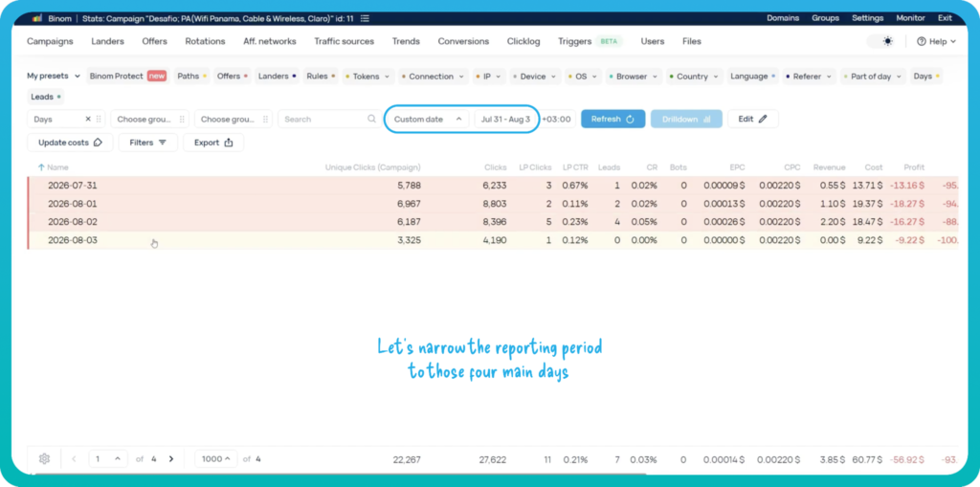
Task: Open the Offers tab in main navigation
Action: [154, 41]
